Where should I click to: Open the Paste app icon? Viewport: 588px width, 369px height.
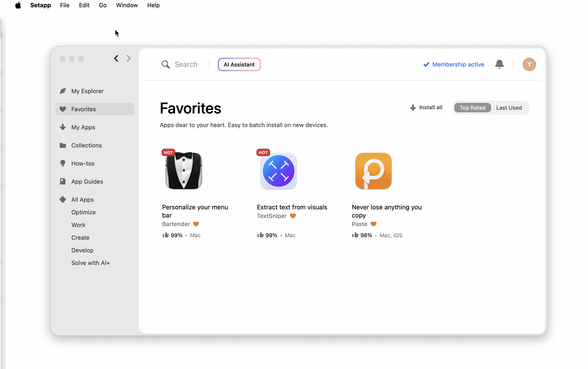pyautogui.click(x=373, y=171)
